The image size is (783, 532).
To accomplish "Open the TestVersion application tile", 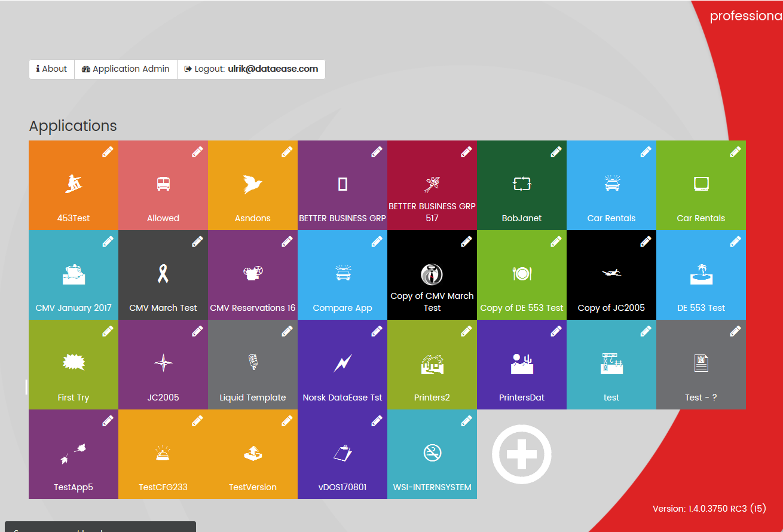I will (253, 454).
